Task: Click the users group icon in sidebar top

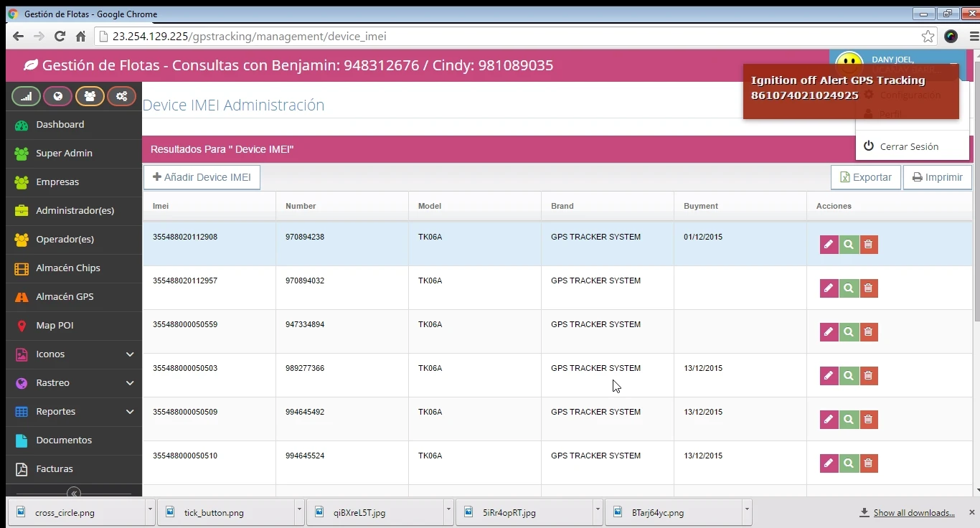Action: 90,96
